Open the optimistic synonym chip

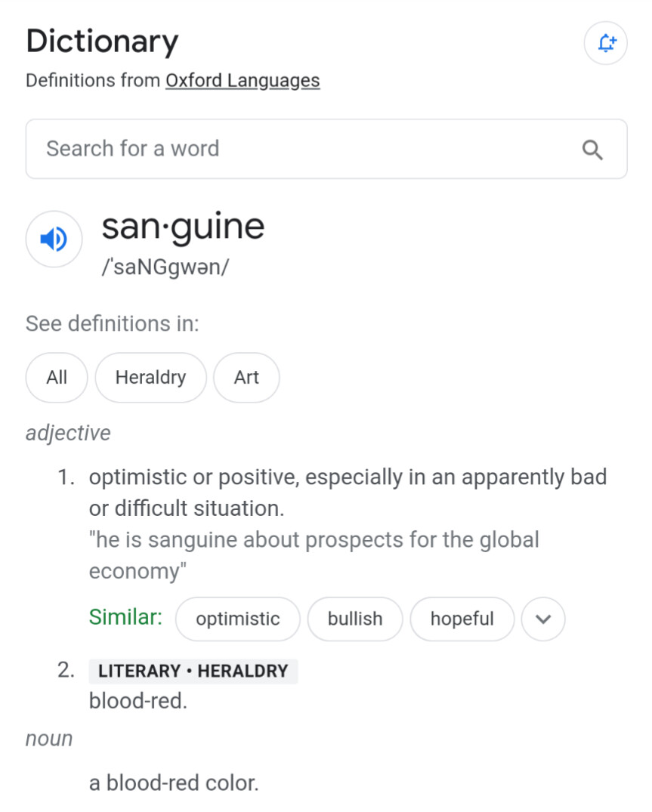click(238, 619)
